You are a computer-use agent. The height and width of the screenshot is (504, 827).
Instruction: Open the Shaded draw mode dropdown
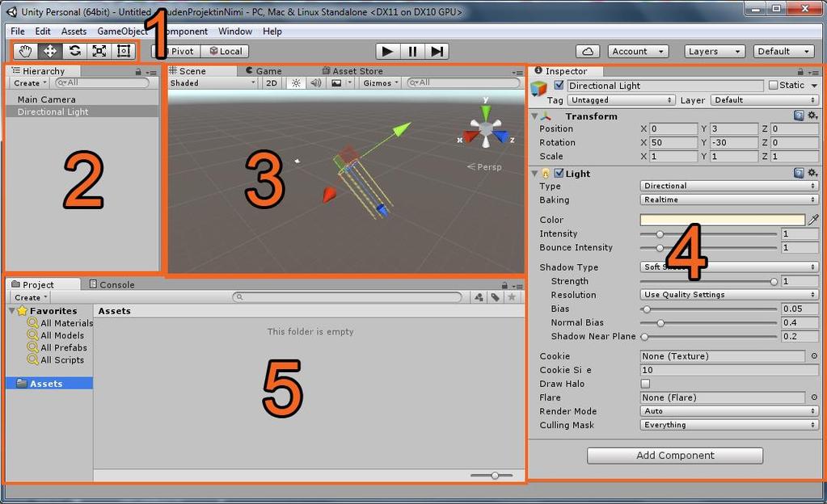click(x=213, y=82)
